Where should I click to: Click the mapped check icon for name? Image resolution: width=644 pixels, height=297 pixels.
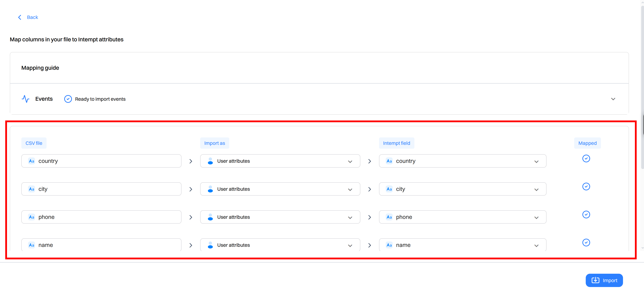[586, 243]
